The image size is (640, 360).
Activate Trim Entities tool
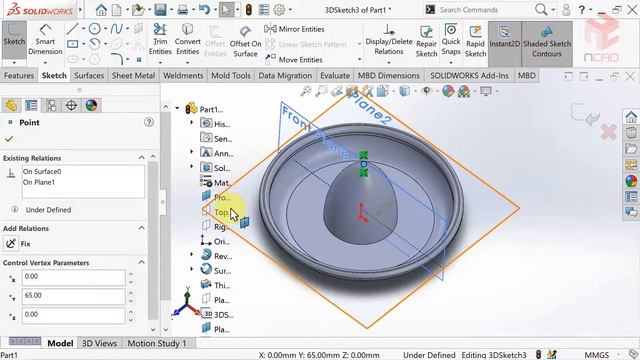[160, 40]
